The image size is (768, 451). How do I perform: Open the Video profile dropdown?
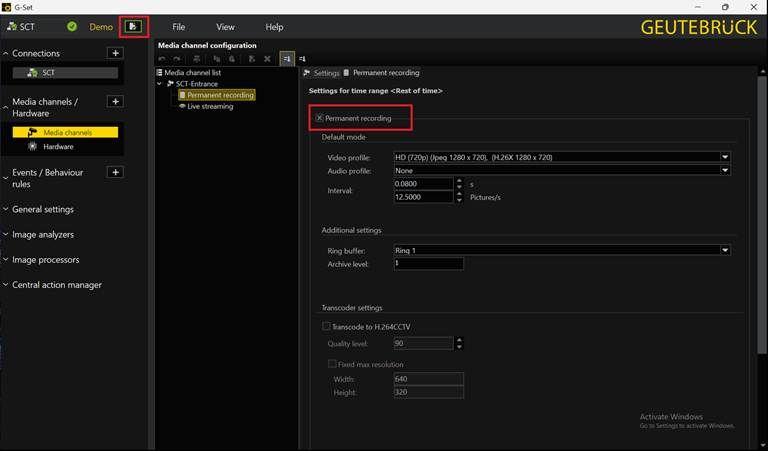(725, 157)
